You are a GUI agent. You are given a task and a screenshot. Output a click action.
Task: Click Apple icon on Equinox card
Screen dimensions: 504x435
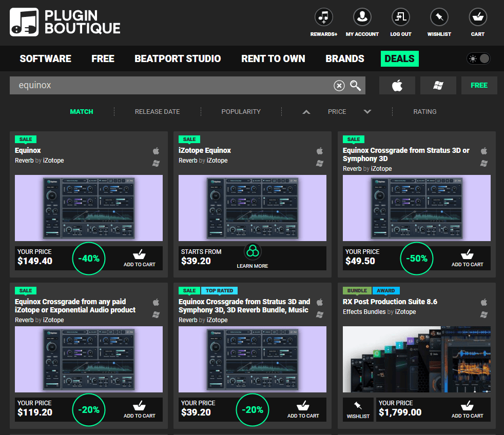coord(156,151)
